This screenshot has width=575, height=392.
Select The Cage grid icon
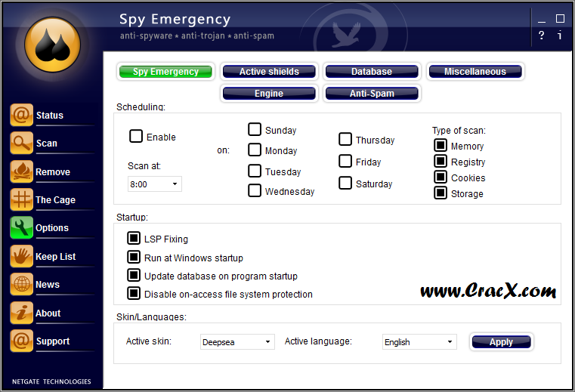(22, 199)
